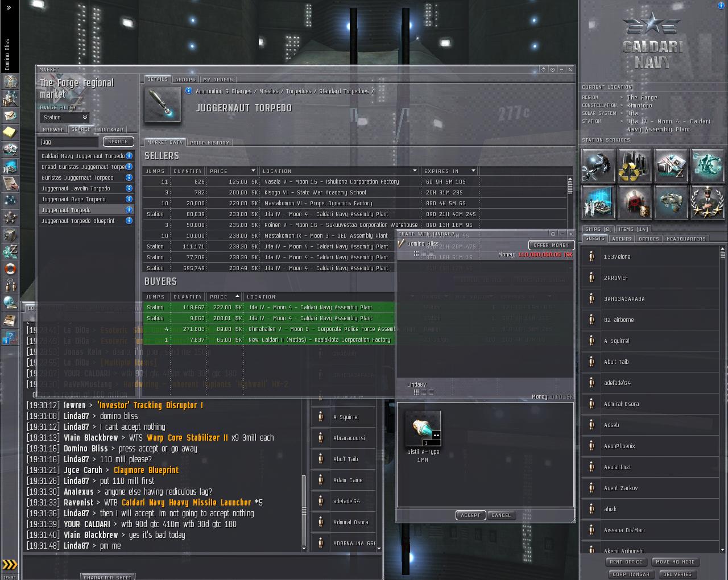728x580 pixels.
Task: Open the gold stars Corporation sidebar icon
Action: tap(10, 218)
